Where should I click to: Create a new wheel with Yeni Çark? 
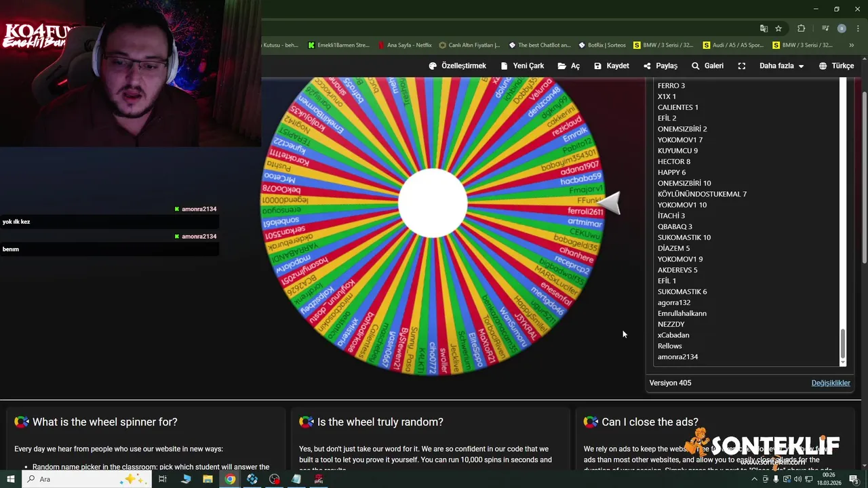(x=522, y=66)
